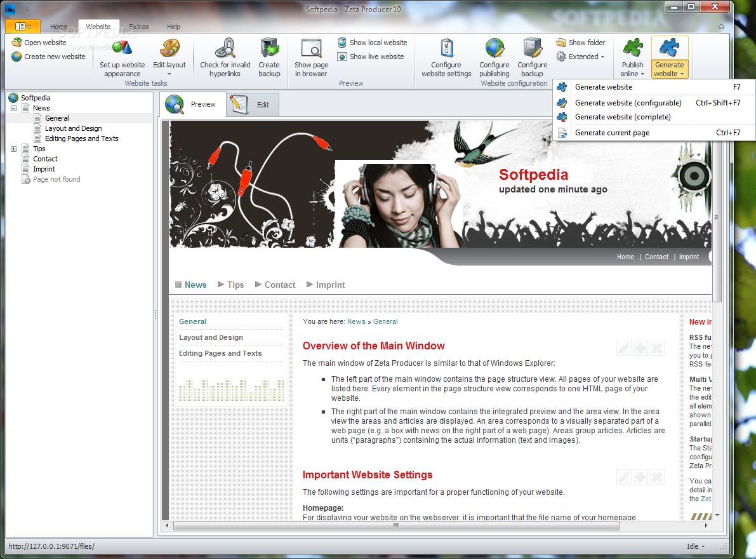
Task: Choose Generate website (complete)
Action: coord(654,117)
